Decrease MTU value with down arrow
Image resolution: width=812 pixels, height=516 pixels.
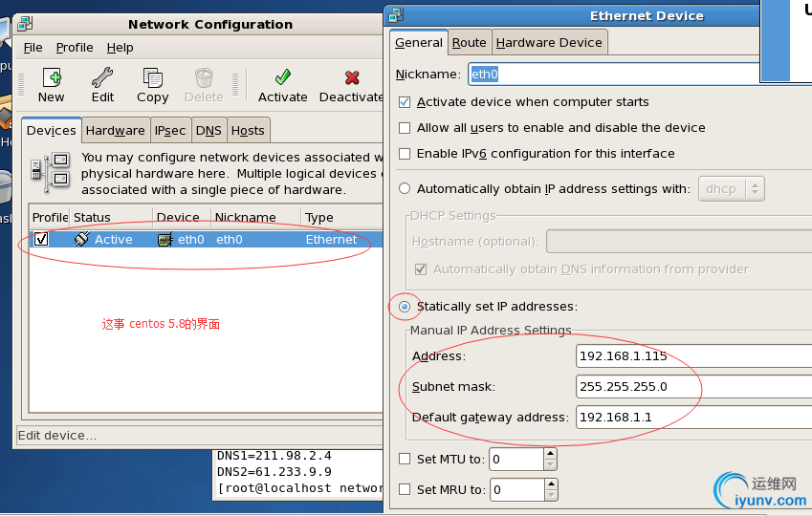click(551, 464)
